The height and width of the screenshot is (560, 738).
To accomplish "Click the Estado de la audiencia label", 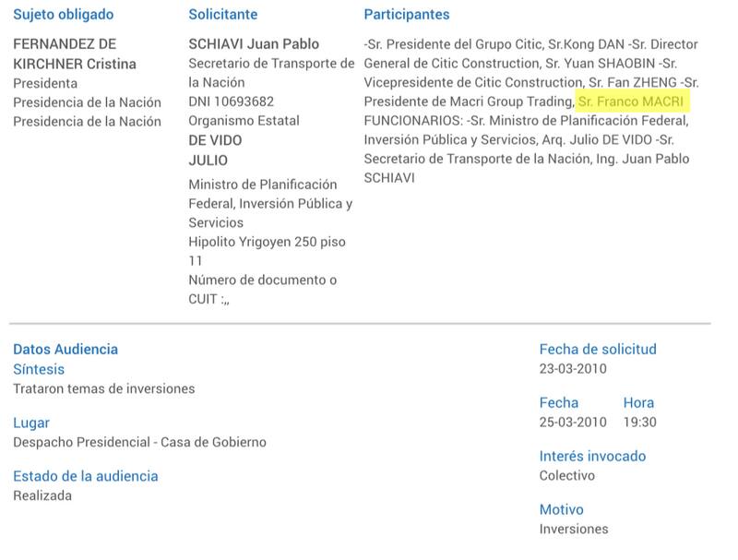I will 86,476.
